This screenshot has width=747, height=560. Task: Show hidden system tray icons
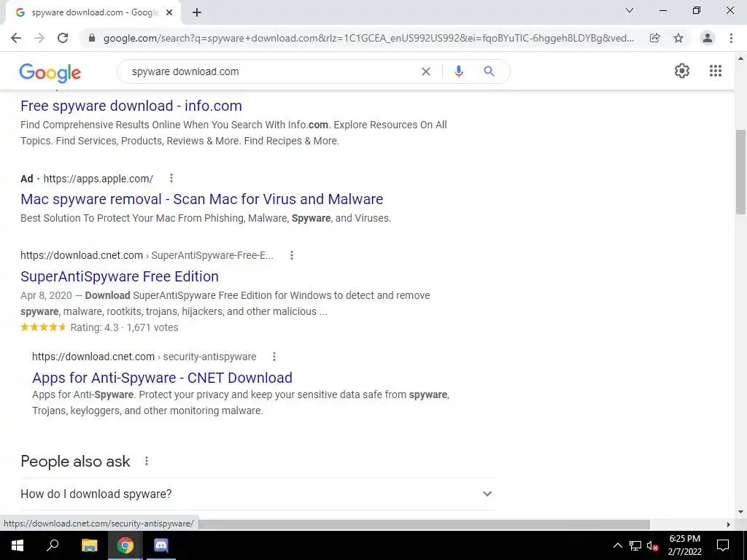pos(617,545)
